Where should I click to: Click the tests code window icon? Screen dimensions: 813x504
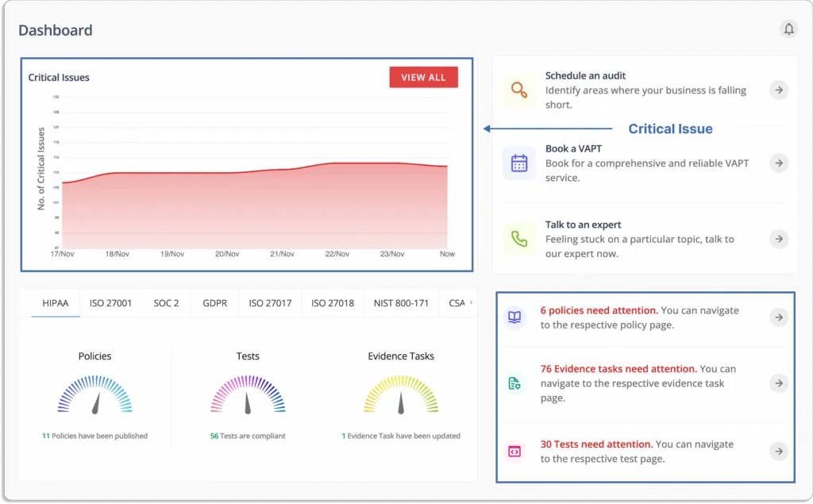coord(514,452)
